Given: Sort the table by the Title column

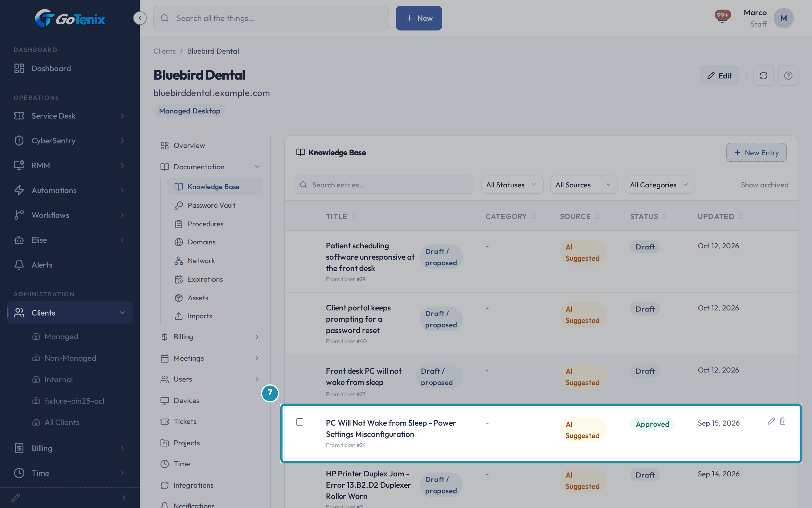Looking at the screenshot, I should coord(341,216).
